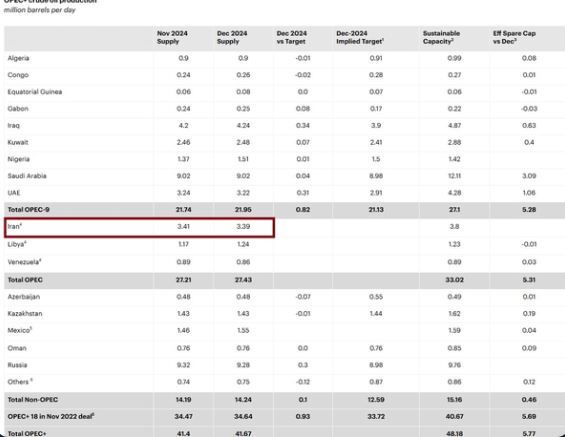Select the Iraq row label
Viewport: 565px width, 437px height.
pyautogui.click(x=14, y=125)
